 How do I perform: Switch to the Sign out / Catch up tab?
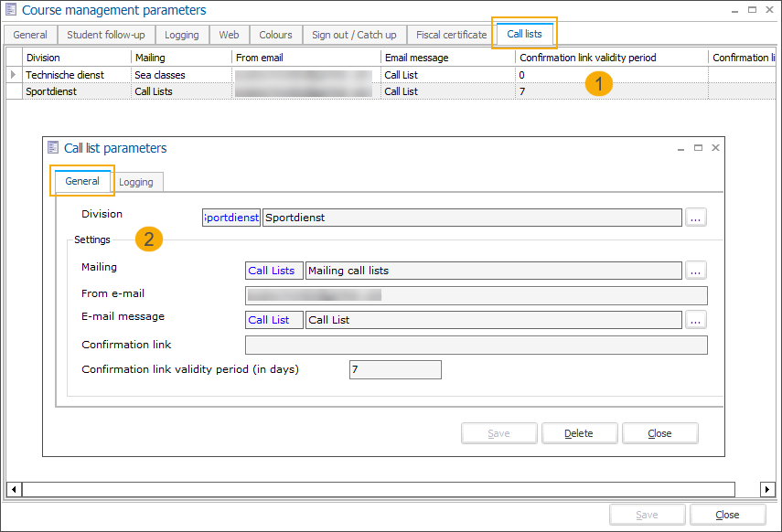coord(354,34)
